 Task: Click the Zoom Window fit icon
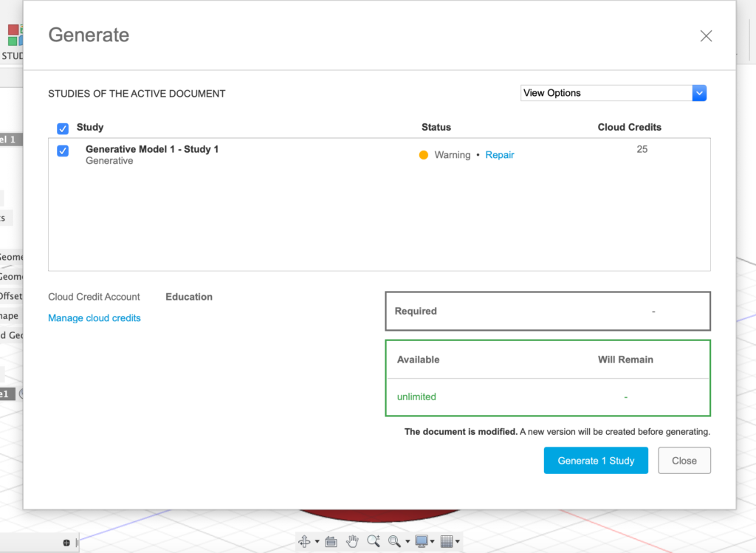(395, 541)
